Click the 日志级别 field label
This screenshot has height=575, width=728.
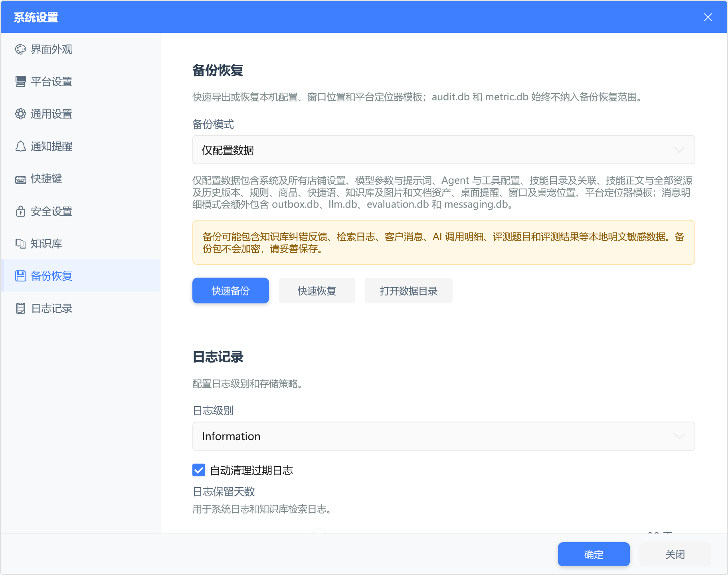click(x=213, y=410)
